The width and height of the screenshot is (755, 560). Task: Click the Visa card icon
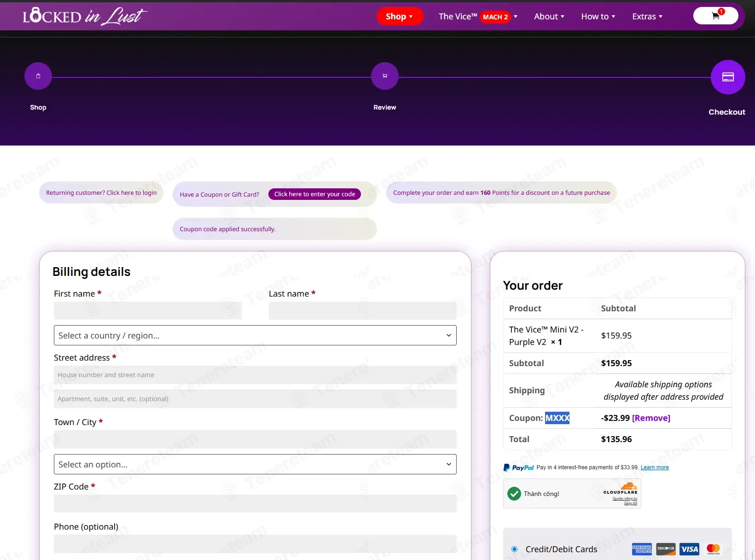[690, 549]
